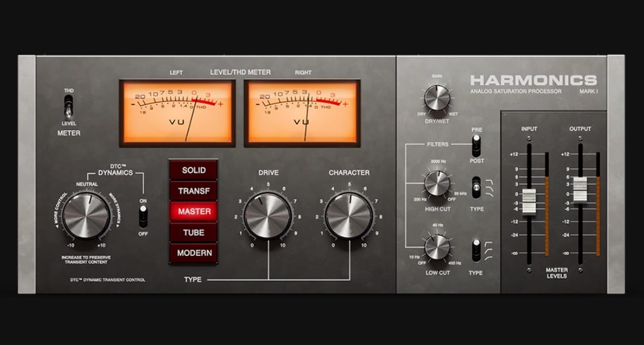The width and height of the screenshot is (644, 345).
Task: Click the High Cut frequency knob
Action: pos(437,183)
